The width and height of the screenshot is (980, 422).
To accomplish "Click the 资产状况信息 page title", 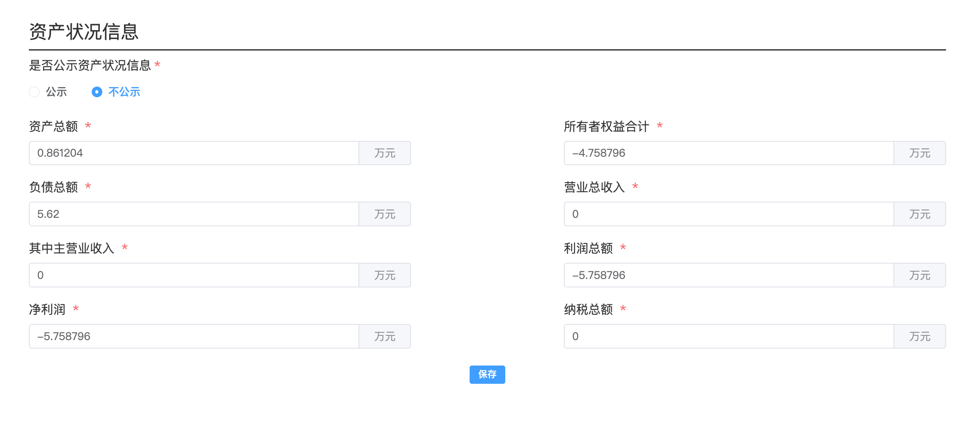I will point(83,29).
